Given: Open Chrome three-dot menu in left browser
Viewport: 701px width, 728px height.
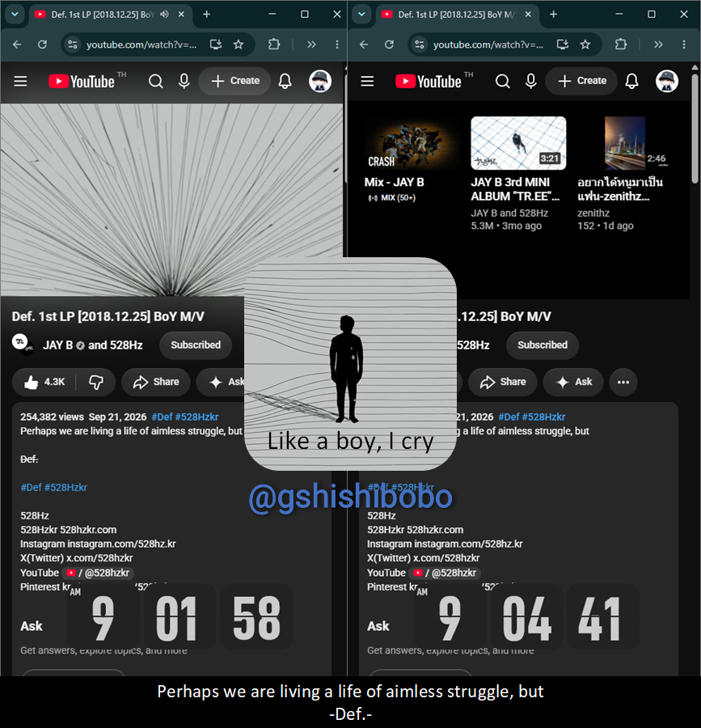Looking at the screenshot, I should [337, 44].
